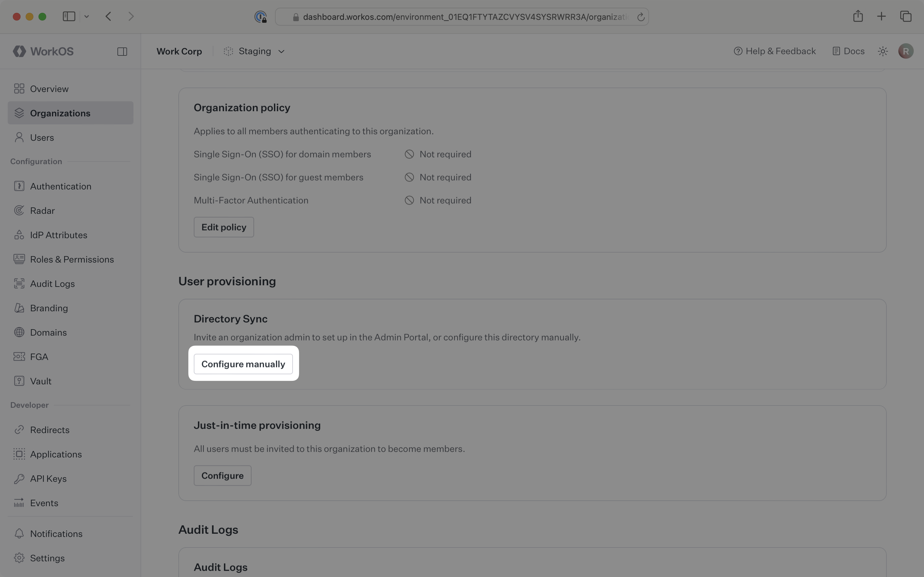
Task: Navigate to Roles & Permissions
Action: pyautogui.click(x=72, y=260)
